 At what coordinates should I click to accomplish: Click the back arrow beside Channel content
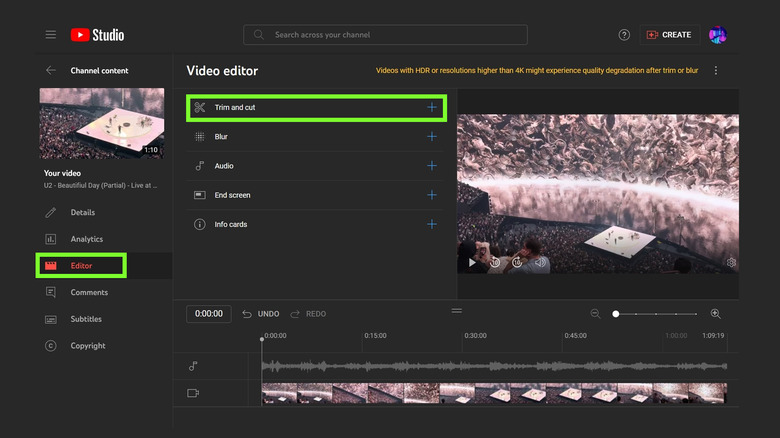tap(50, 71)
